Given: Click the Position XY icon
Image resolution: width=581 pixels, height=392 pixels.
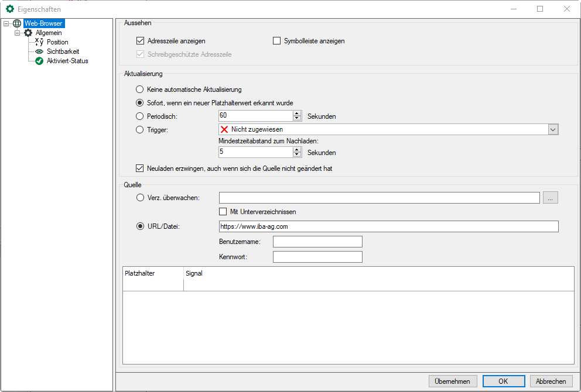Looking at the screenshot, I should tap(39, 42).
